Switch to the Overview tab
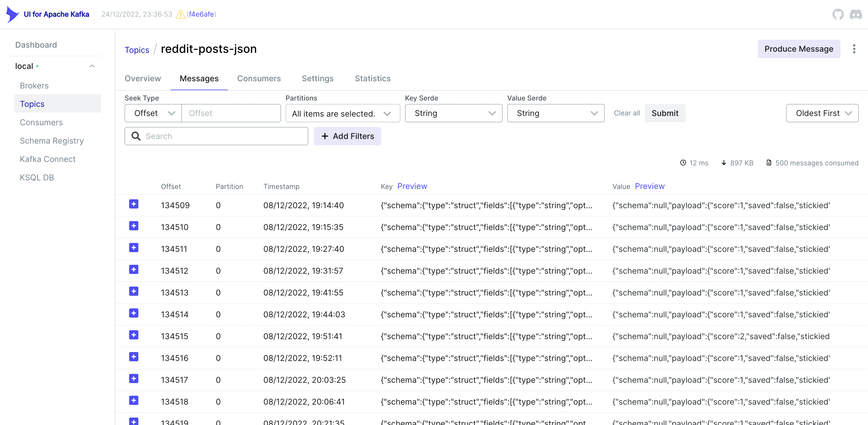Screen dimensions: 868x425 pos(143,78)
